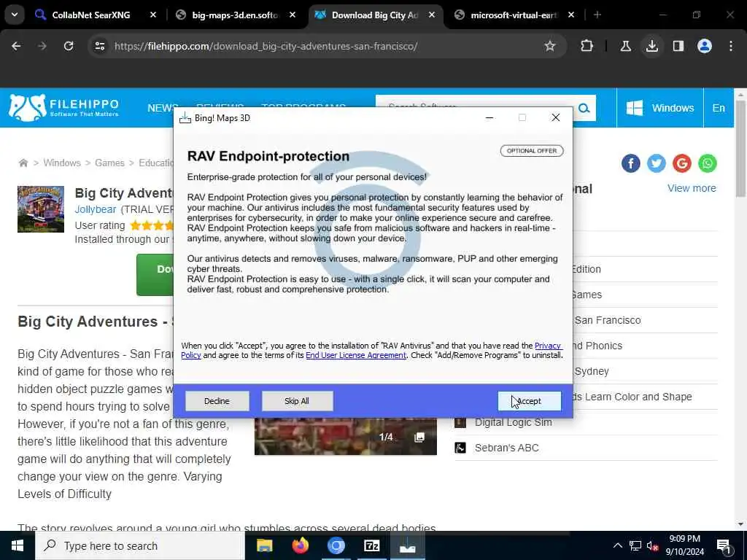This screenshot has width=747, height=560.
Task: Click the browser back arrow
Action: point(16,46)
